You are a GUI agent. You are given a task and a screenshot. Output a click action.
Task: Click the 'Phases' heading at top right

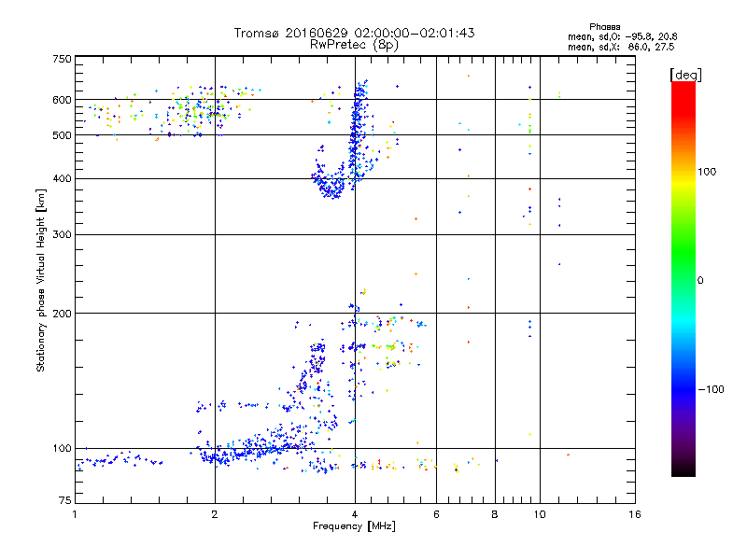604,27
